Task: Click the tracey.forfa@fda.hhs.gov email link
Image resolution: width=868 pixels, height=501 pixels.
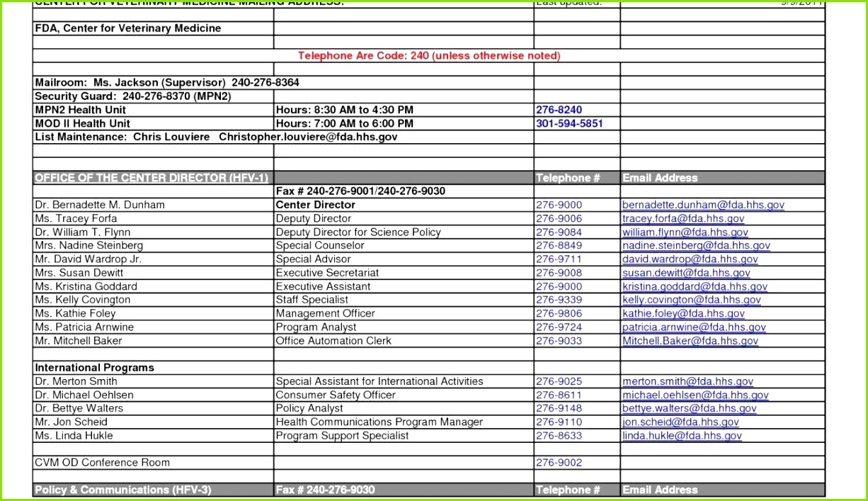Action: coord(683,218)
